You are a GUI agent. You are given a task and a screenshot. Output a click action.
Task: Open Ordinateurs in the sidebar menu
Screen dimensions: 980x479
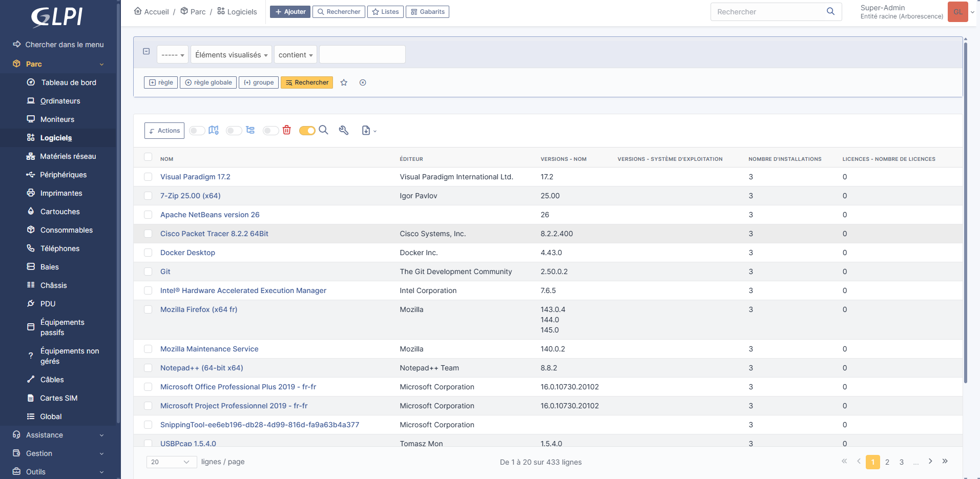point(60,101)
